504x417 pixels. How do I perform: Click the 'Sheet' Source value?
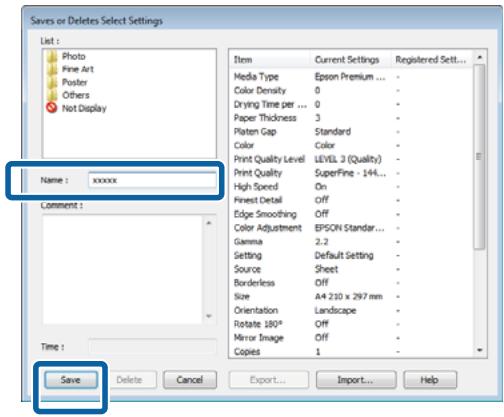pos(326,269)
